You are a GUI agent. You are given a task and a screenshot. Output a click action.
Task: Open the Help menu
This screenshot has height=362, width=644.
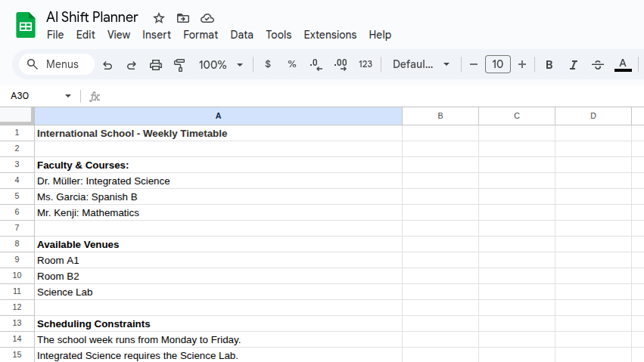pos(380,35)
